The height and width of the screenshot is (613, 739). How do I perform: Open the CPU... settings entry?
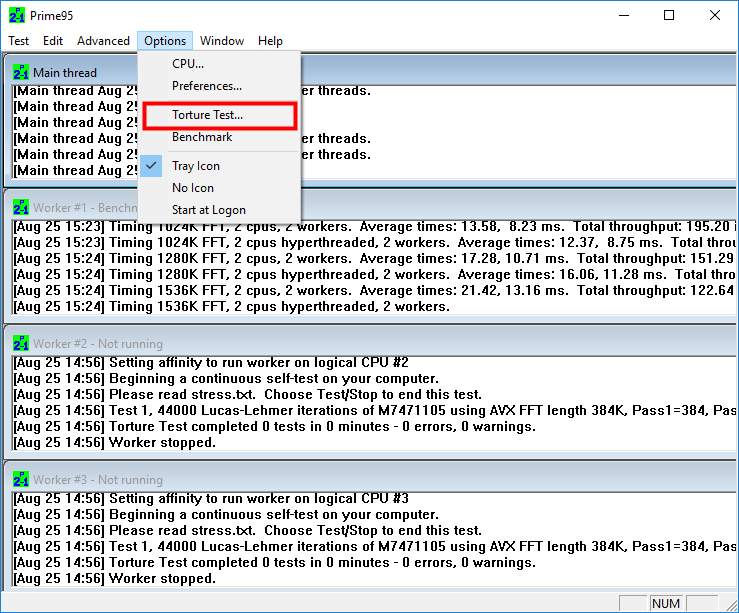point(187,64)
